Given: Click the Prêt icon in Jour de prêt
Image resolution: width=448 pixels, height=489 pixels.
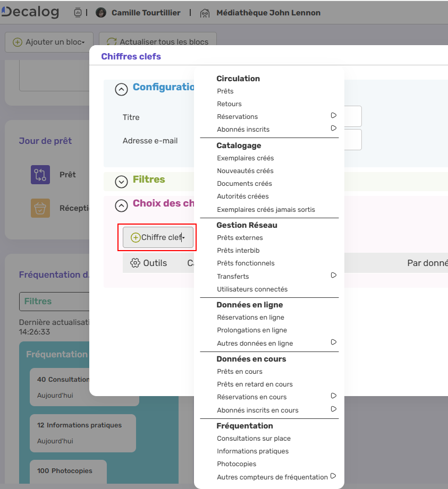Looking at the screenshot, I should tap(40, 175).
